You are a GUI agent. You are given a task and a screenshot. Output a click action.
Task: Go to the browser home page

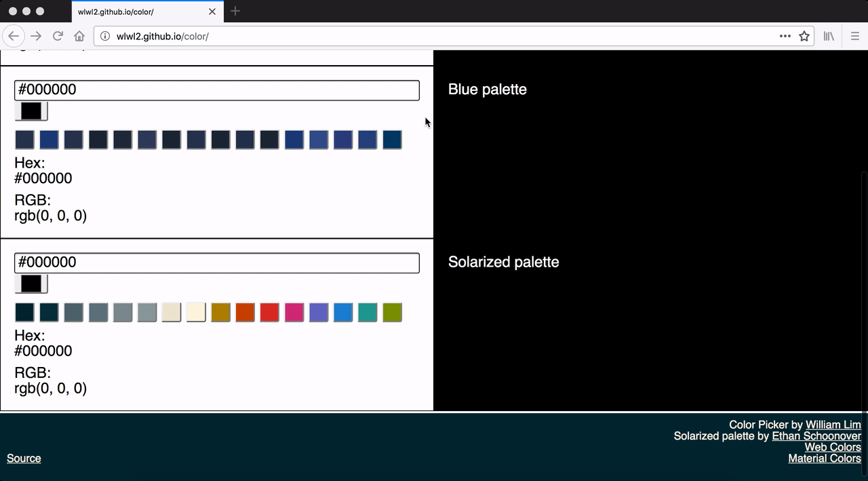pyautogui.click(x=79, y=36)
